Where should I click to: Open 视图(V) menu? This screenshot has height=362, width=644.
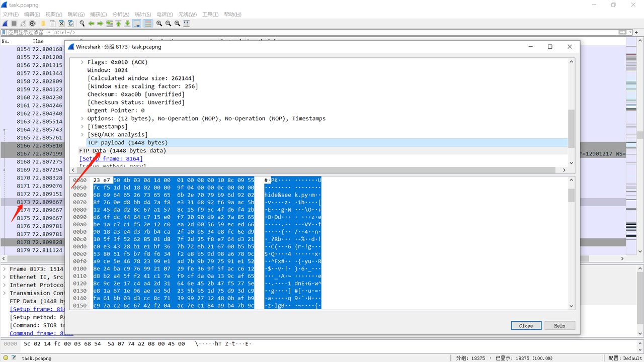(54, 14)
